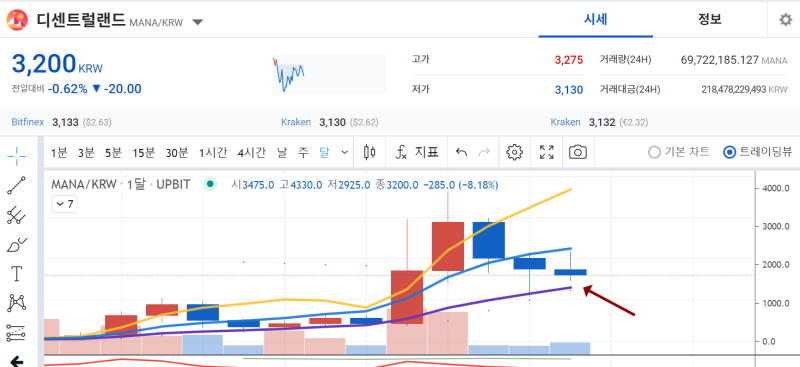This screenshot has width=800, height=367.
Task: Set chart interval to 날 (daily)
Action: point(282,153)
